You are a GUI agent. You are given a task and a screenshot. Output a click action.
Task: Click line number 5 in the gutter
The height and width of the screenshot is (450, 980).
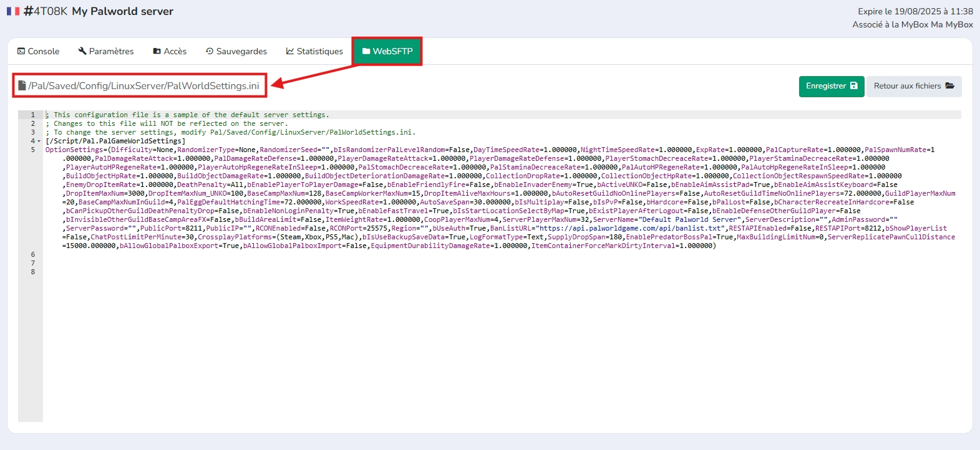[33, 150]
